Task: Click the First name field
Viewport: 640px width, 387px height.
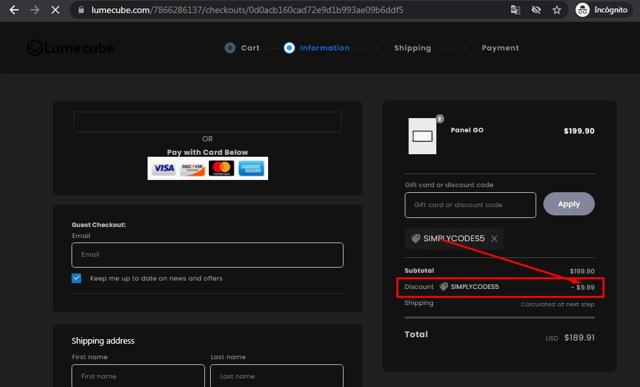Action: coord(138,376)
